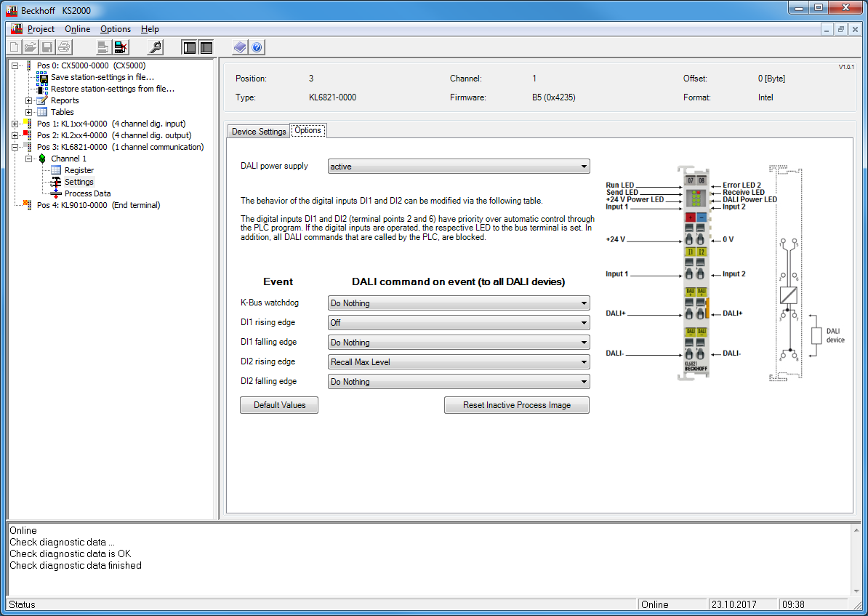
Task: Click the Default Values button
Action: 279,405
